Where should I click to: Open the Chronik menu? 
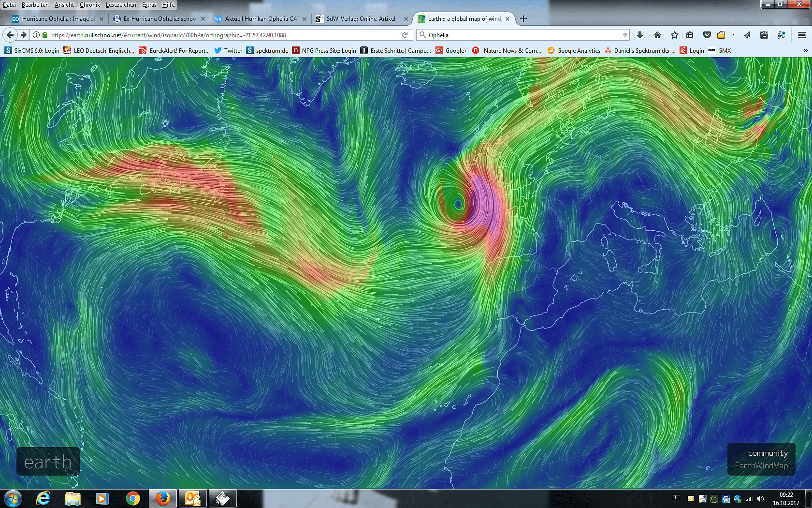(89, 5)
